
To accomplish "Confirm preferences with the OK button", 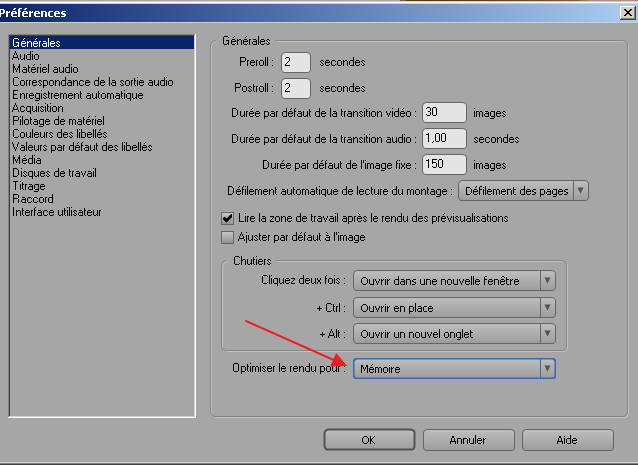I will (x=369, y=440).
